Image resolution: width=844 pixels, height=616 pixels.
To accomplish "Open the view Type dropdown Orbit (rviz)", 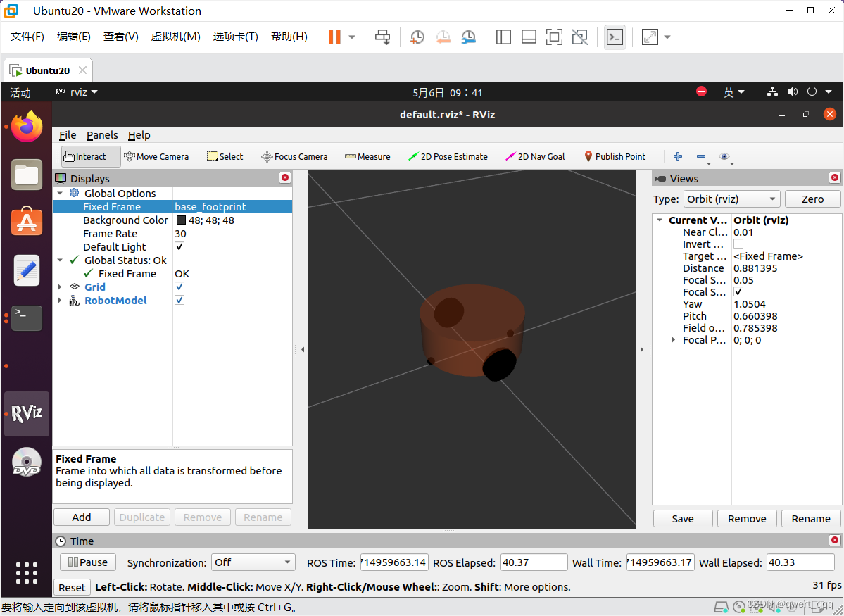I will click(731, 199).
